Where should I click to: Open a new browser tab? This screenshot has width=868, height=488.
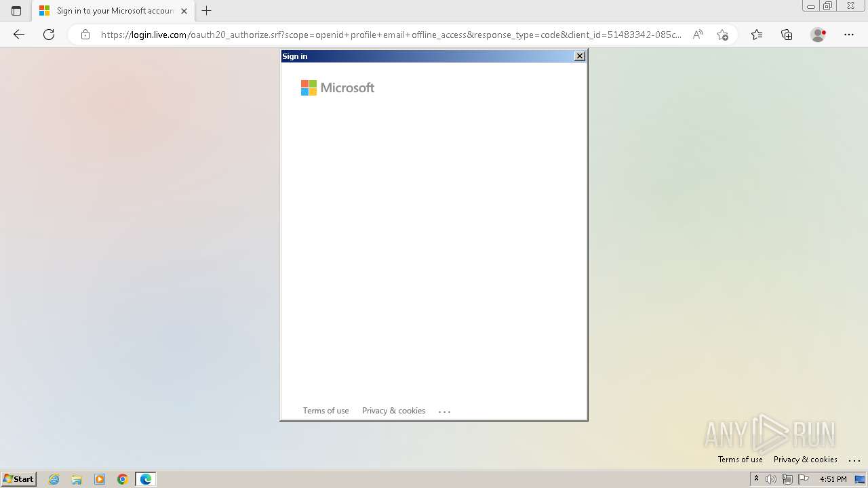pos(207,11)
